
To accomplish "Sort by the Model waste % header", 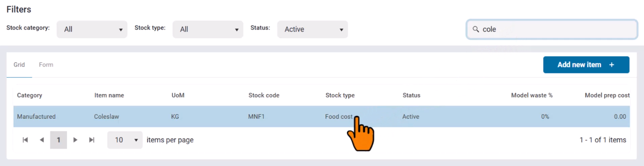I will click(532, 95).
